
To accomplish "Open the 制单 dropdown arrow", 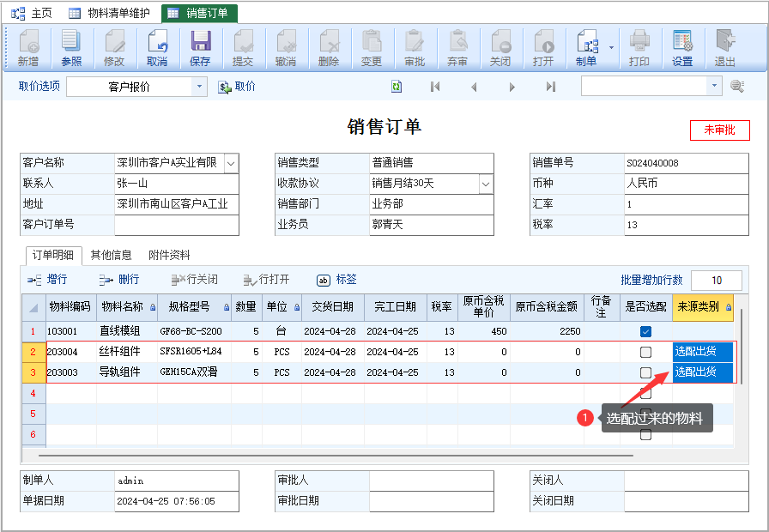I will (611, 47).
